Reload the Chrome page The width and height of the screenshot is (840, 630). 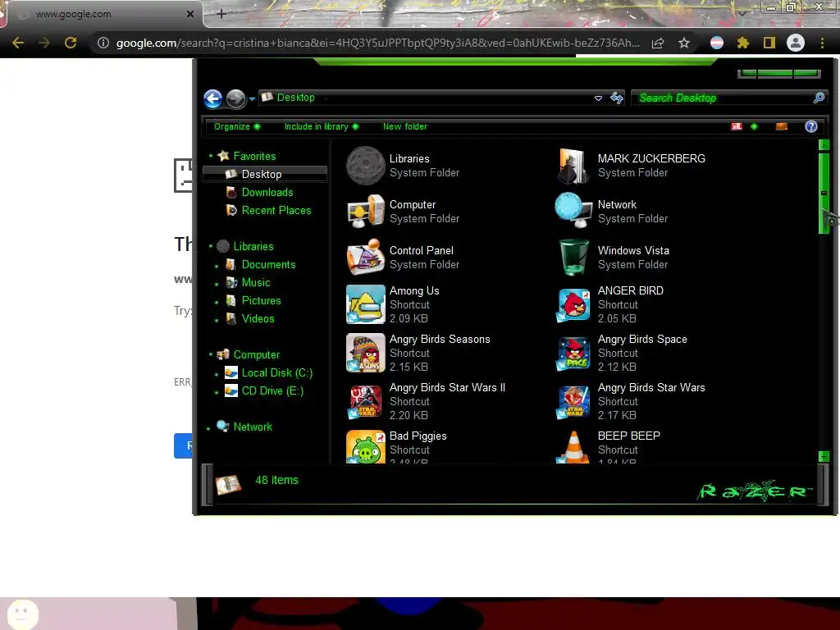[71, 43]
